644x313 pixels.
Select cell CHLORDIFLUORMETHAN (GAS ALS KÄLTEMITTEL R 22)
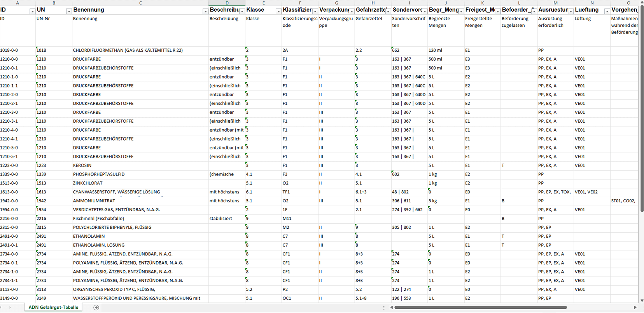tap(140, 50)
